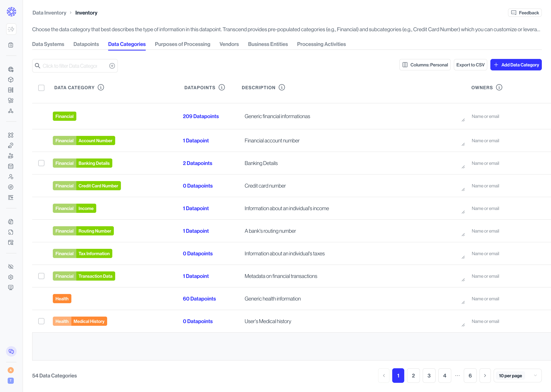Check the Transaction Data row checkbox
Screen dimensions: 551x392
(x=41, y=276)
